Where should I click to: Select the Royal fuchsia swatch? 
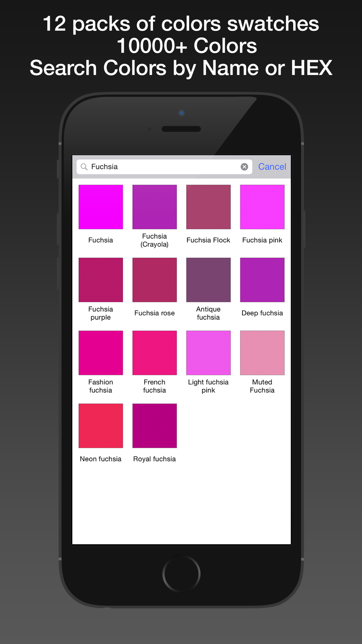[155, 426]
